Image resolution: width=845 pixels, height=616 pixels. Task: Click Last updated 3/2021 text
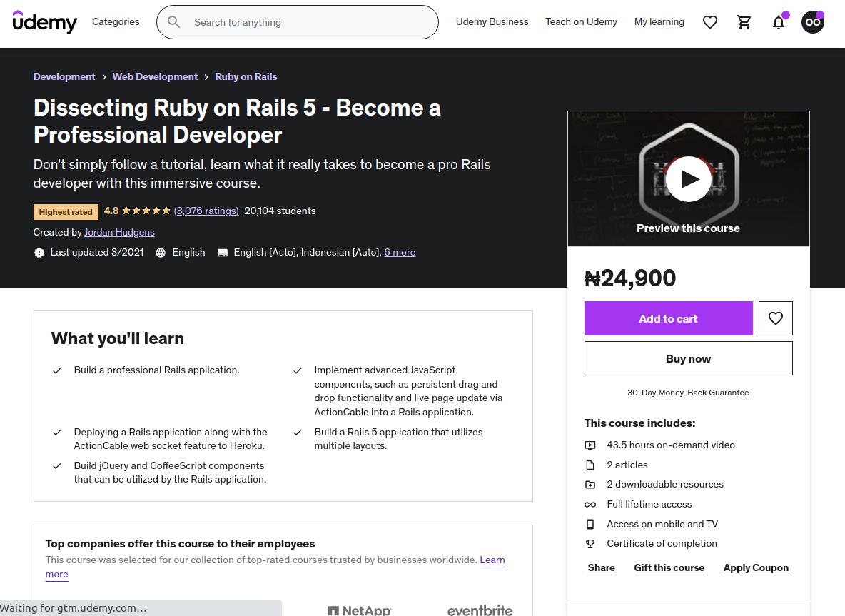[97, 252]
